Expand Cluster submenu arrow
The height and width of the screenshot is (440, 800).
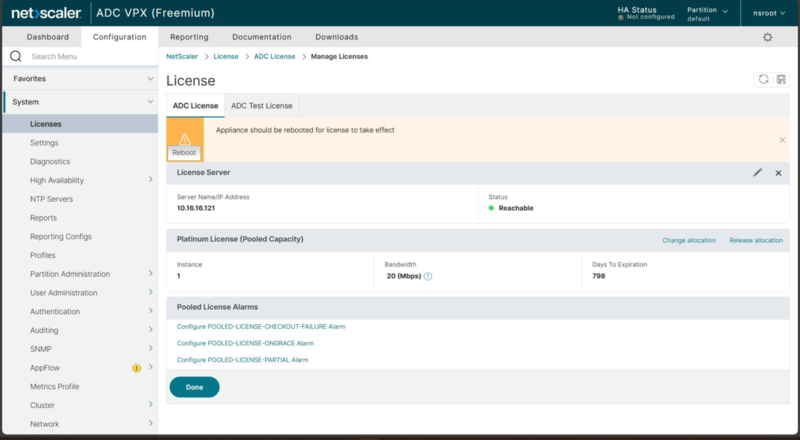151,404
